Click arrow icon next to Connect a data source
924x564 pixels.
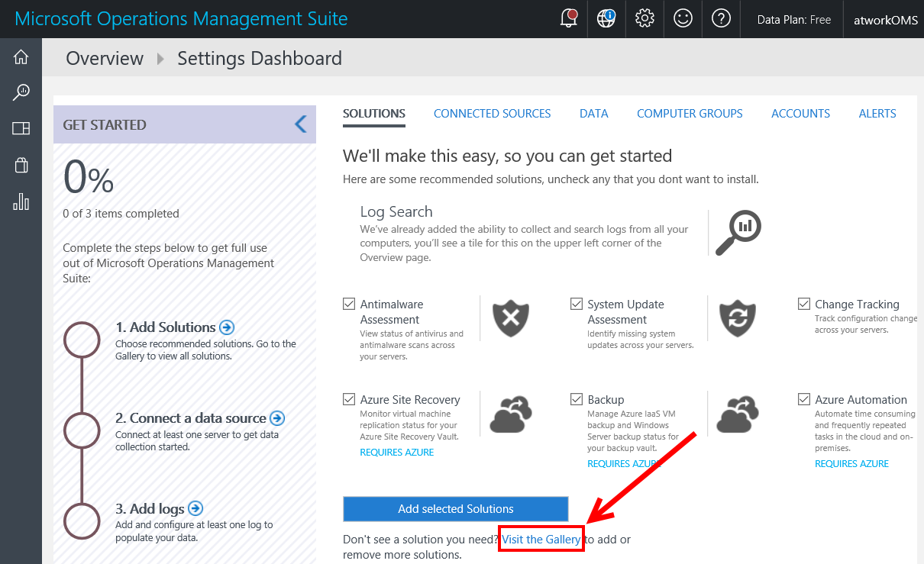pos(277,418)
